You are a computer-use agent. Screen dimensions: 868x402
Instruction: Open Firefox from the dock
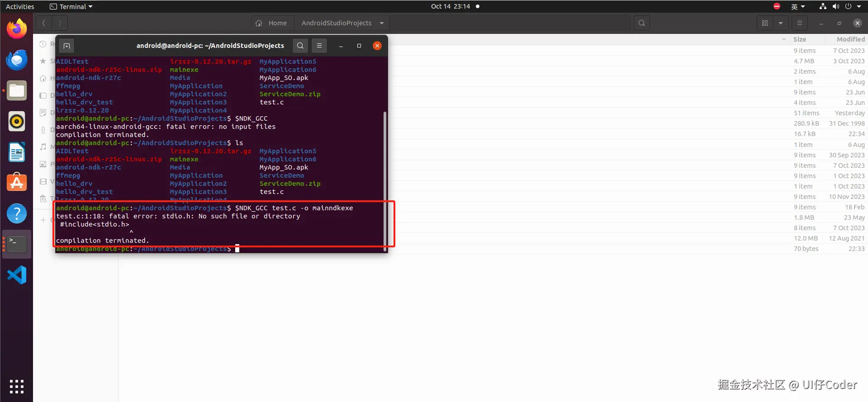coord(17,29)
